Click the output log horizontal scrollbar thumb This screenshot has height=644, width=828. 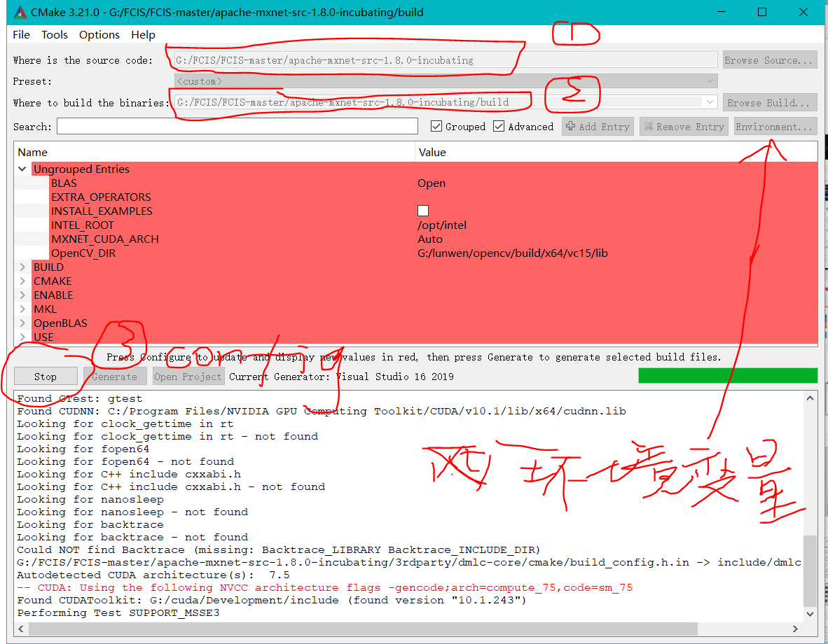[364, 629]
